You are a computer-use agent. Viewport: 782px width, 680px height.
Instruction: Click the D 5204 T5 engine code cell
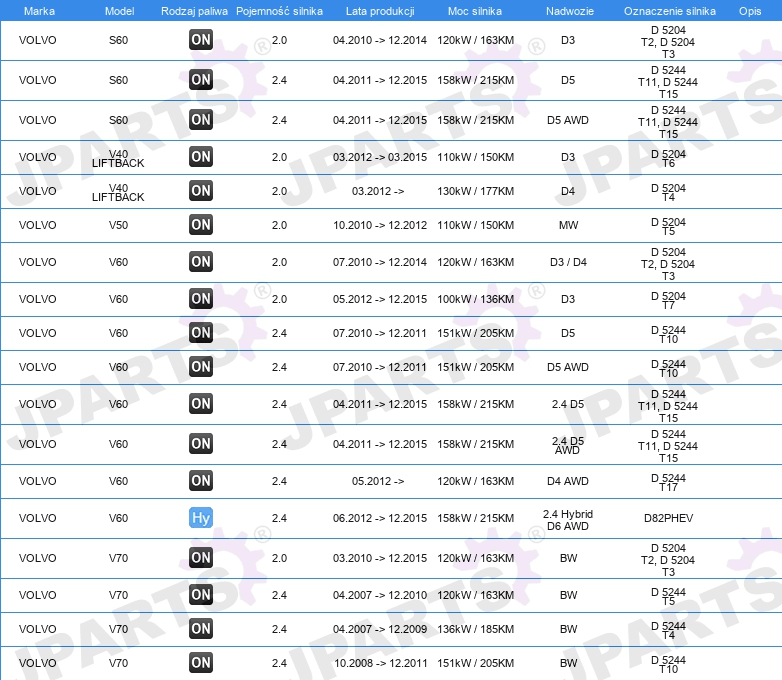tap(668, 227)
